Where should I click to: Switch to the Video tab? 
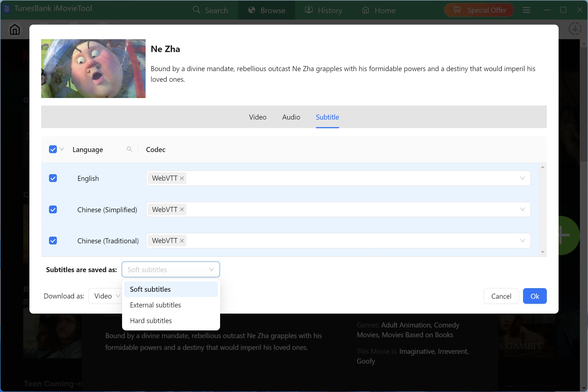pos(258,117)
